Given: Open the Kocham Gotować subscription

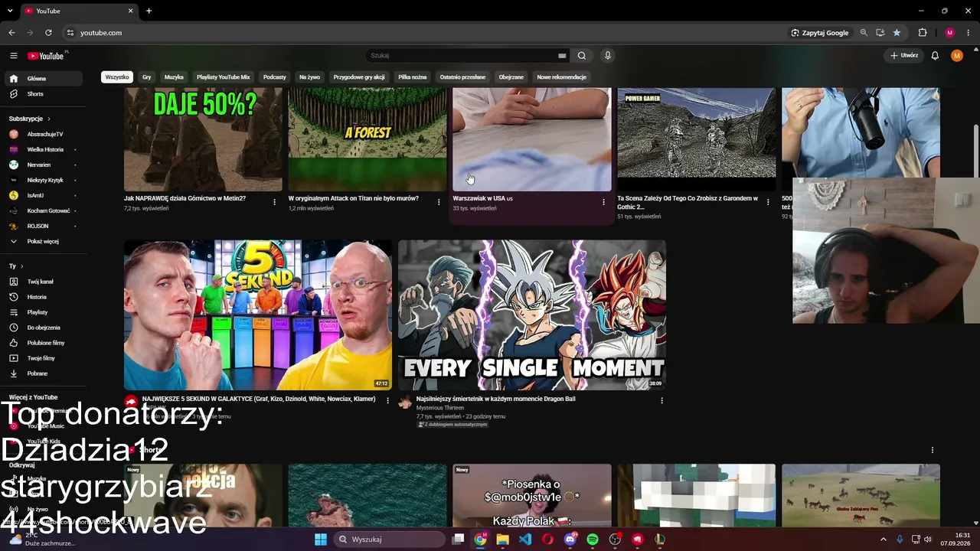Looking at the screenshot, I should [42, 211].
